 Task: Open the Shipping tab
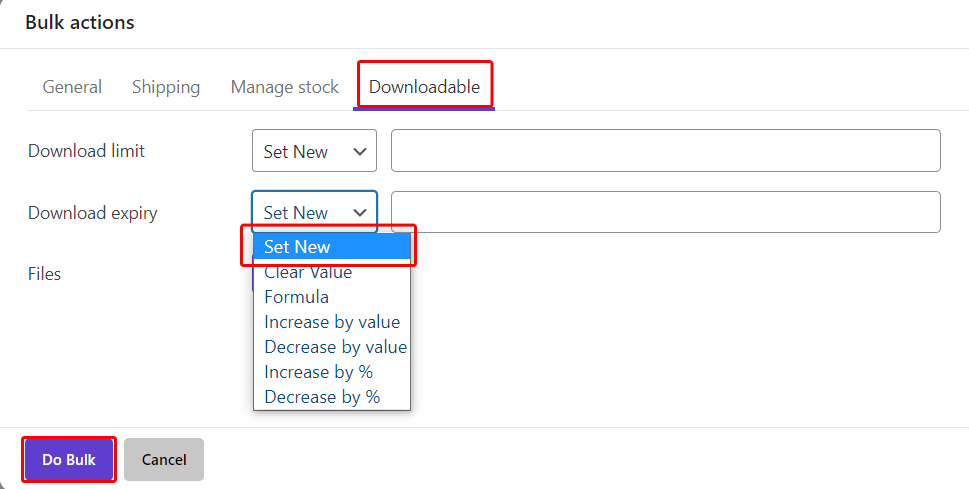click(x=166, y=87)
